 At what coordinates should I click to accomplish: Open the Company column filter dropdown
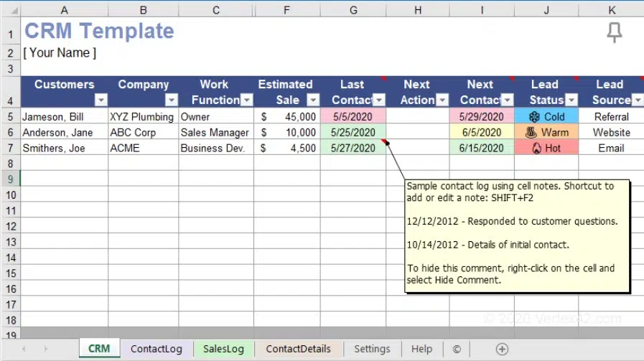172,100
